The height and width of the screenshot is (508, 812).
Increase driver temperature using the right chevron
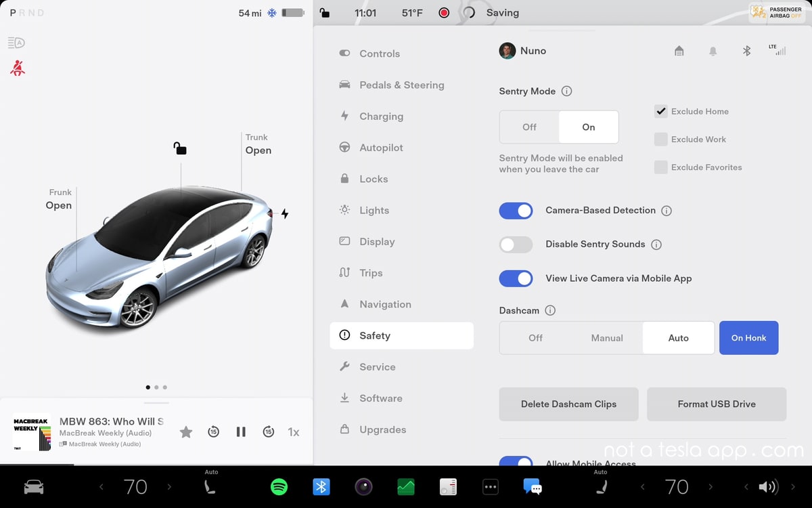(170, 486)
